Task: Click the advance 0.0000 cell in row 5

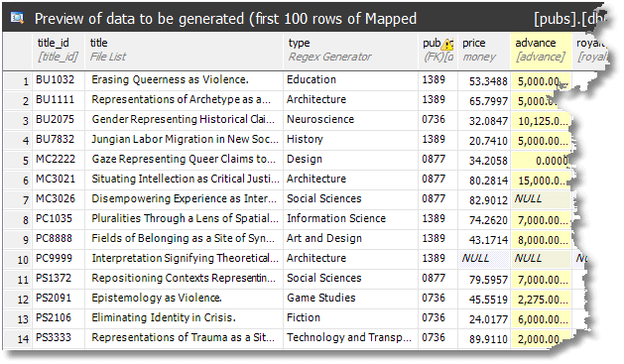Action: point(541,161)
